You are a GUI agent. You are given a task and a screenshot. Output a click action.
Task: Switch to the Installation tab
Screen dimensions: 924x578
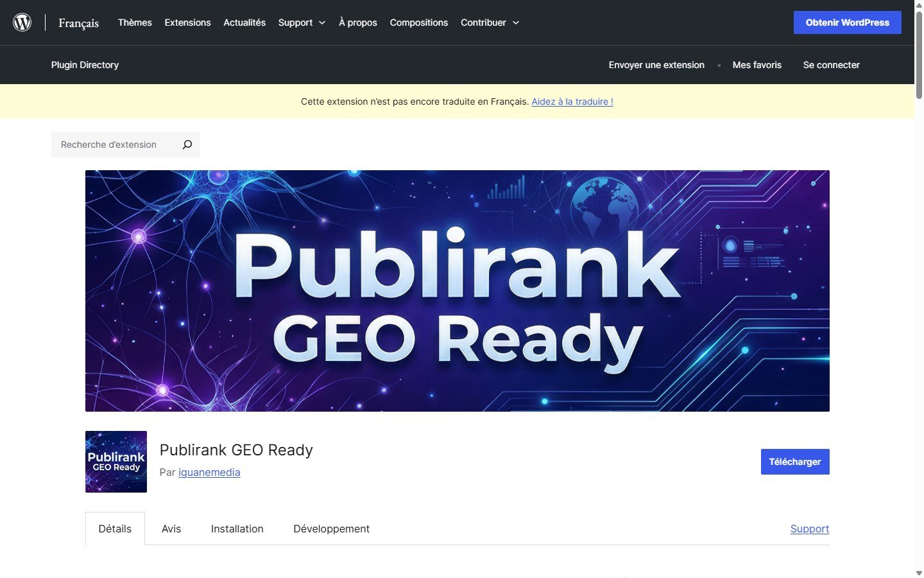tap(237, 529)
